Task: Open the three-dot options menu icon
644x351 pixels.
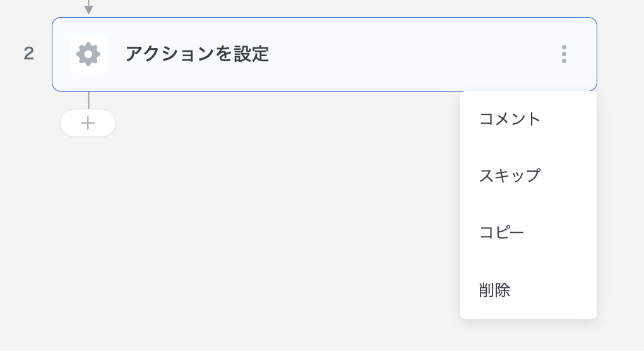Action: click(564, 54)
